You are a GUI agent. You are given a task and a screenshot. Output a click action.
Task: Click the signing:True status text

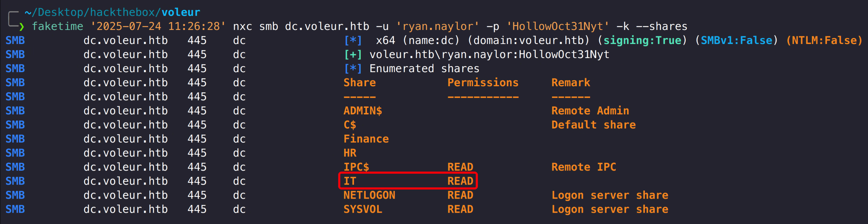click(642, 41)
